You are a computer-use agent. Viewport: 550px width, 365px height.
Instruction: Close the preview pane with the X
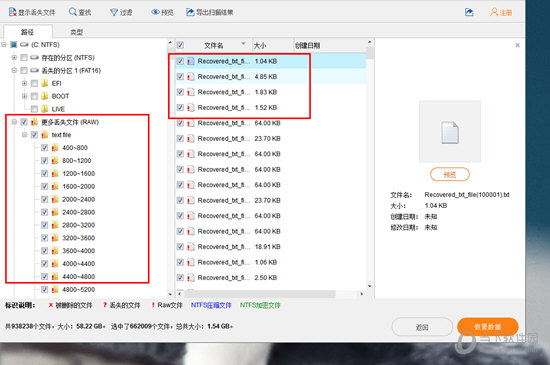click(x=517, y=45)
